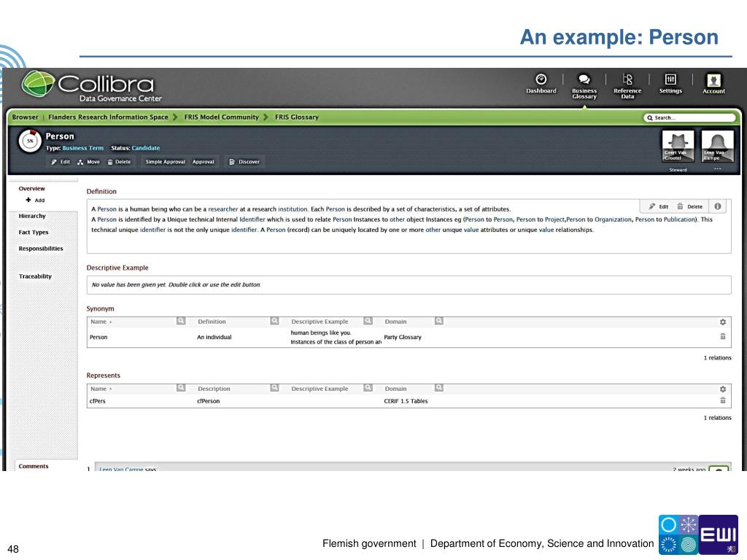Filter Represents Descriptive Example column search icon
The width and height of the screenshot is (747, 560).
coord(368,388)
